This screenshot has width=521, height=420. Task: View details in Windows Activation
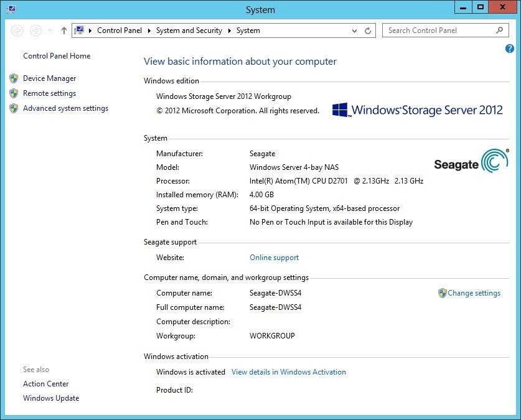[x=289, y=372]
